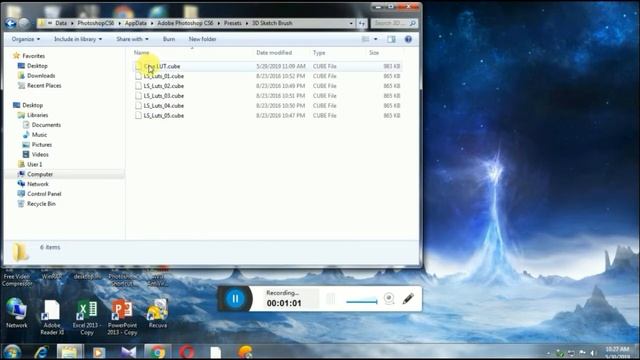This screenshot has height=360, width=640.
Task: Click the Burn button
Action: pos(169,39)
